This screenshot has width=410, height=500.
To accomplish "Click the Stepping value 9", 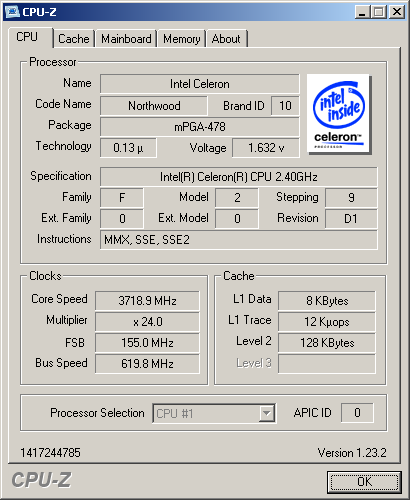I will click(x=351, y=198).
